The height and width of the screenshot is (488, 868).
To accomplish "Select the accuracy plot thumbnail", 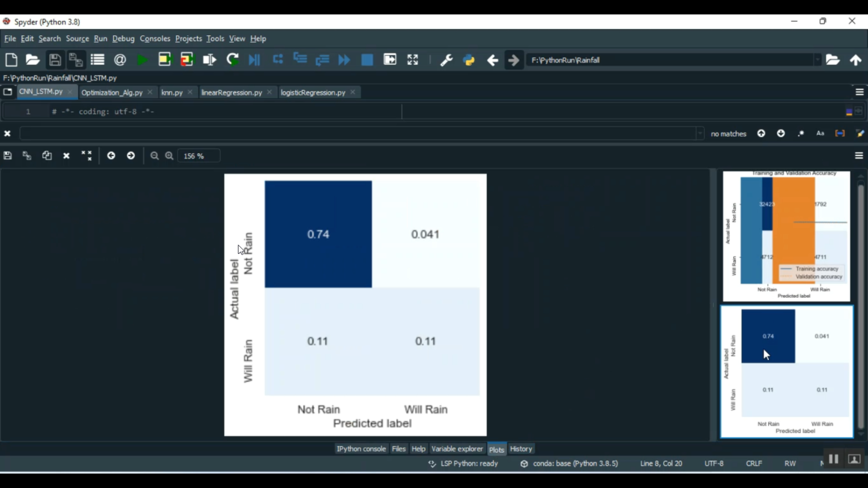I will (x=786, y=236).
